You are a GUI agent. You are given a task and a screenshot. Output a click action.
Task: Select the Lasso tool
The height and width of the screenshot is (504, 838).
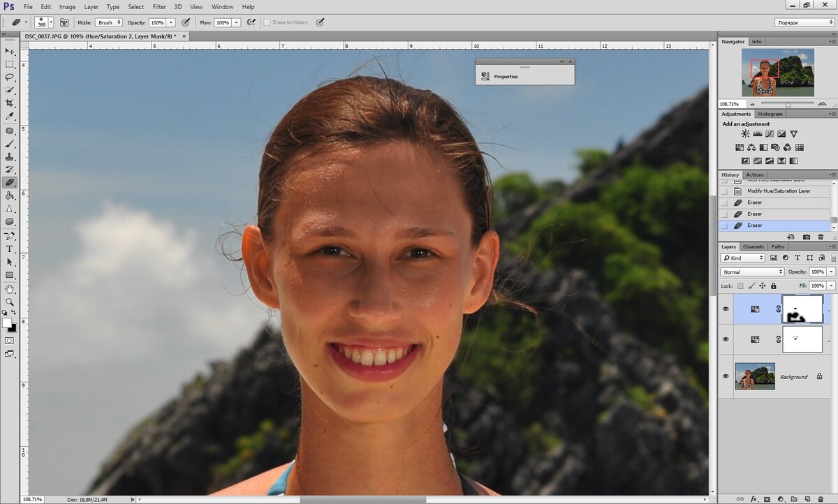point(10,77)
